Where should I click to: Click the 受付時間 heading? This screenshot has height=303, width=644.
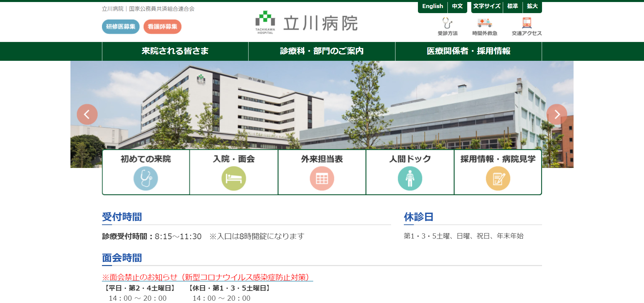tap(122, 217)
